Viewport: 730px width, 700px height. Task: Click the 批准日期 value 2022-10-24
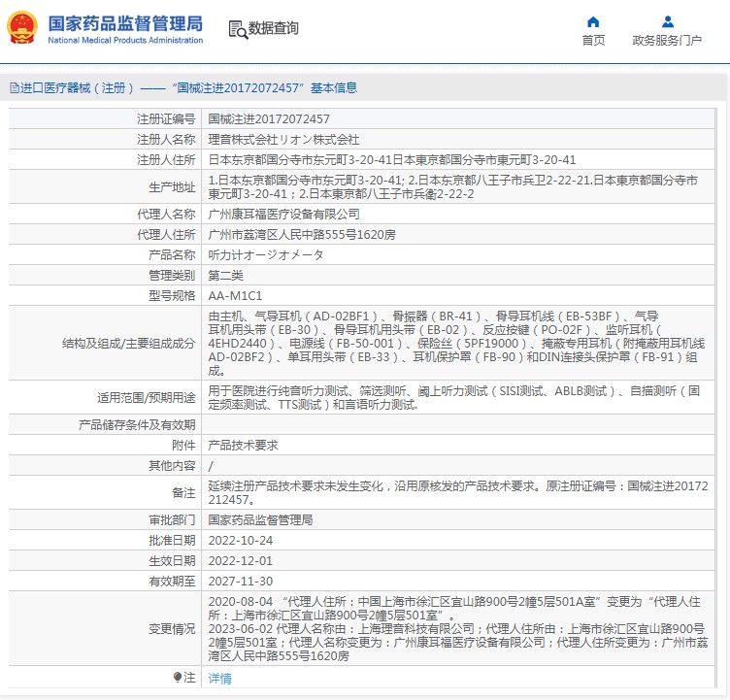click(242, 540)
